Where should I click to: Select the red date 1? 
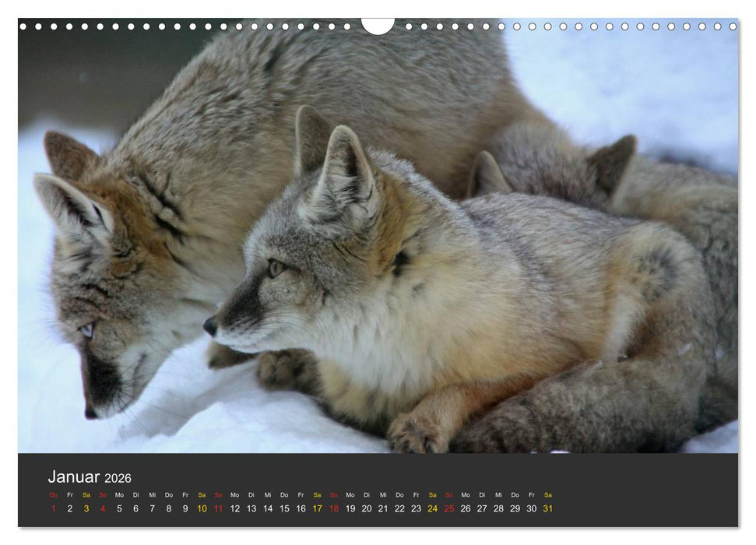tap(51, 510)
